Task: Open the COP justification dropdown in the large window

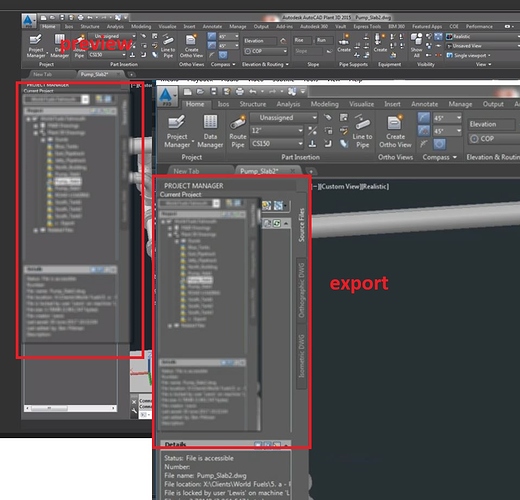Action: 493,138
